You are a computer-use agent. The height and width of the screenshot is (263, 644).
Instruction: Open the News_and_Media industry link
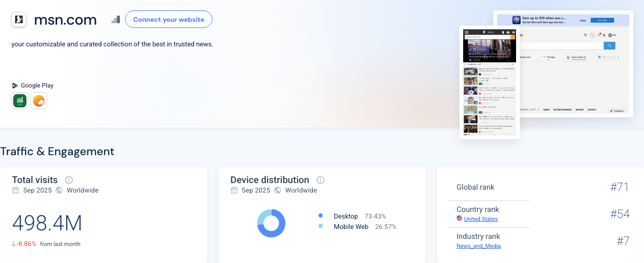(478, 246)
